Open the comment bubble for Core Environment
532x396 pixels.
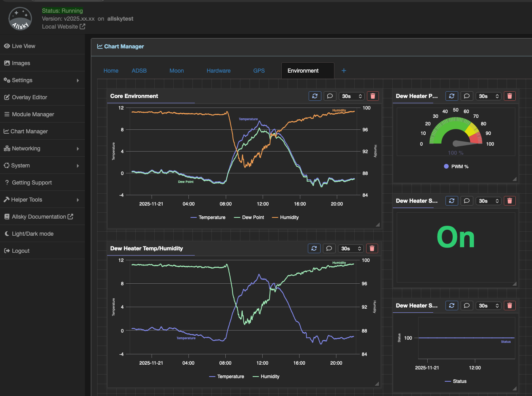[x=330, y=96]
